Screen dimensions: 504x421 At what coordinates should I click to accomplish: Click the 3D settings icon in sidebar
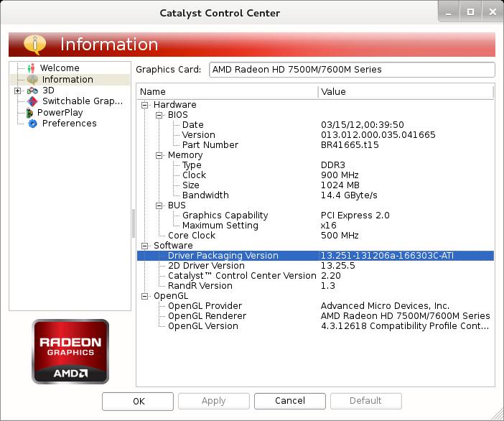click(32, 91)
